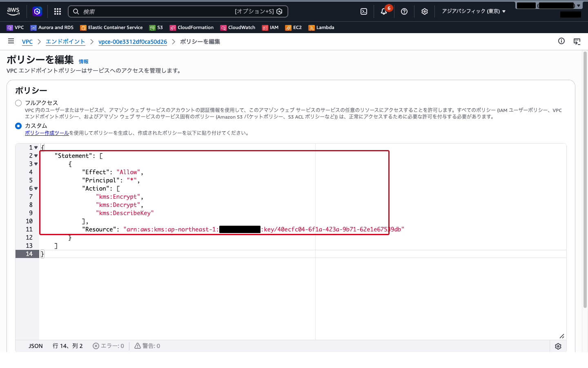Focus the 検索 search field
588x368 pixels.
[x=178, y=11]
